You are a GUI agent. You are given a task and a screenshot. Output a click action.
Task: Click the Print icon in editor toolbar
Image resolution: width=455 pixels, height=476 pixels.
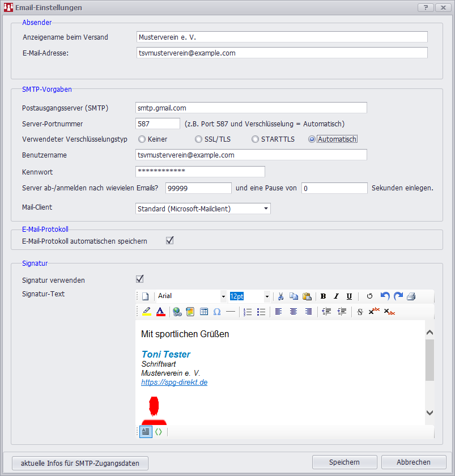point(411,296)
